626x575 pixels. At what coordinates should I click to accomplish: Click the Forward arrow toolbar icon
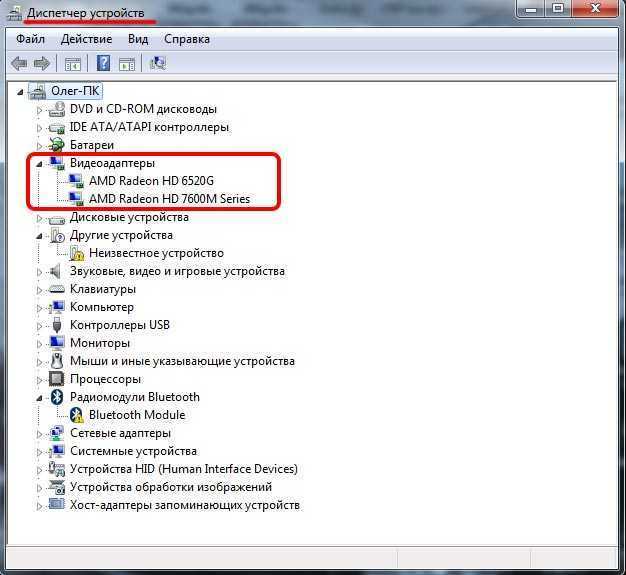(x=42, y=63)
